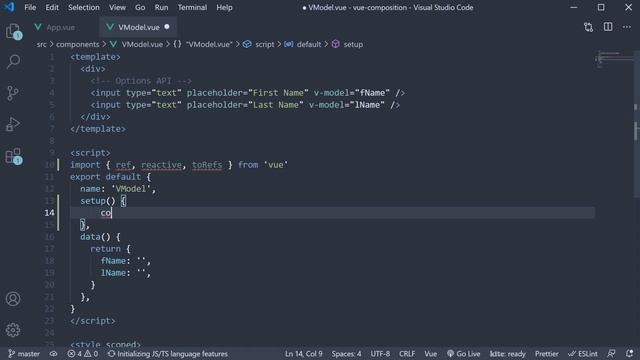
Task: Open the Accounts menu icon
Action: (x=13, y=299)
